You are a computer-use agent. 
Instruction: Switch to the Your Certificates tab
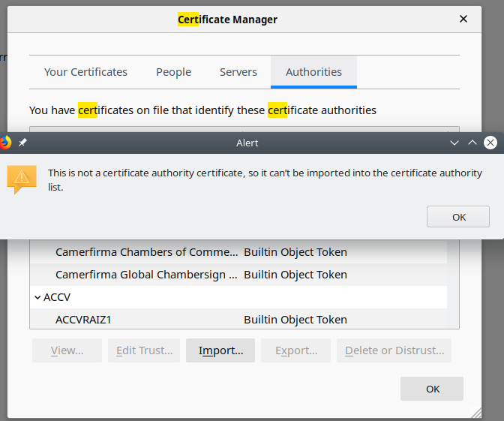point(85,72)
